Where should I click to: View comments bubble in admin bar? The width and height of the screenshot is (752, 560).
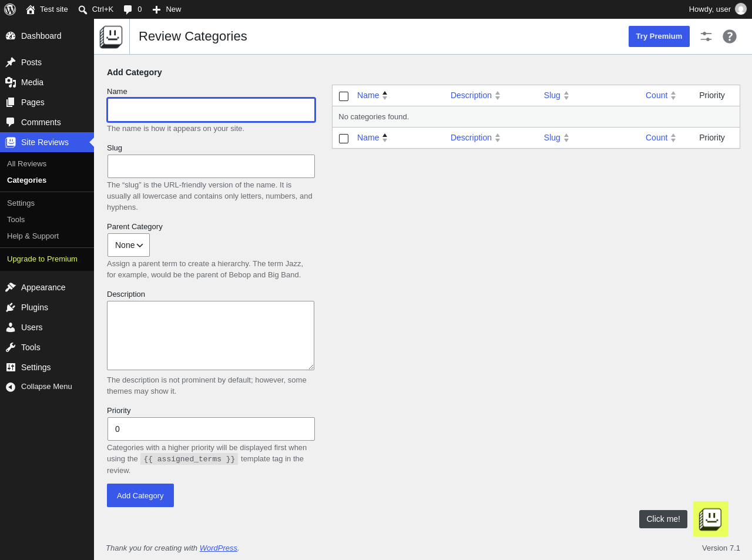132,9
